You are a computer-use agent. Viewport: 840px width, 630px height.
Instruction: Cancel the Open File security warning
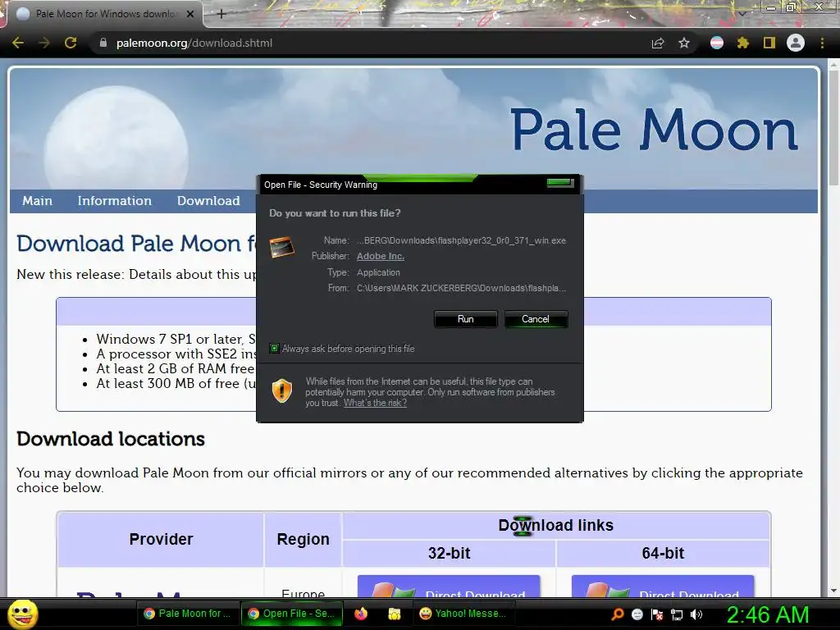(x=536, y=319)
